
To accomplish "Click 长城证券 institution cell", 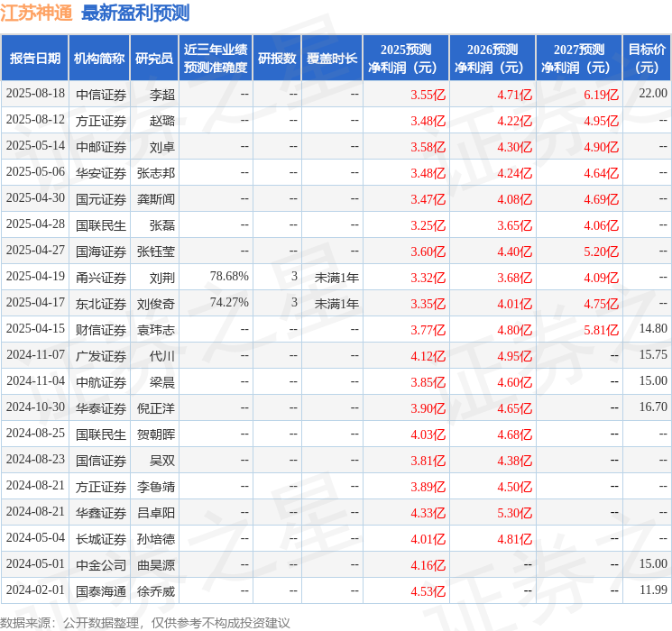I will [x=101, y=538].
